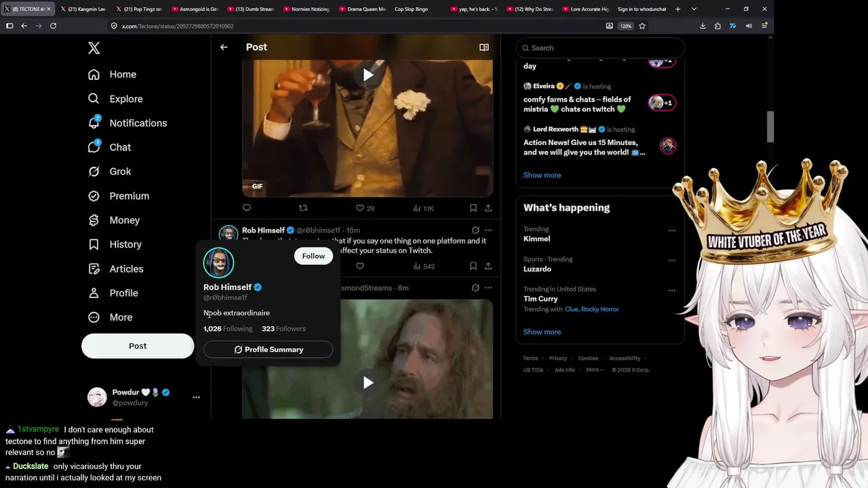Image resolution: width=868 pixels, height=488 pixels.
Task: Click the Money dollar icon
Action: (x=94, y=220)
